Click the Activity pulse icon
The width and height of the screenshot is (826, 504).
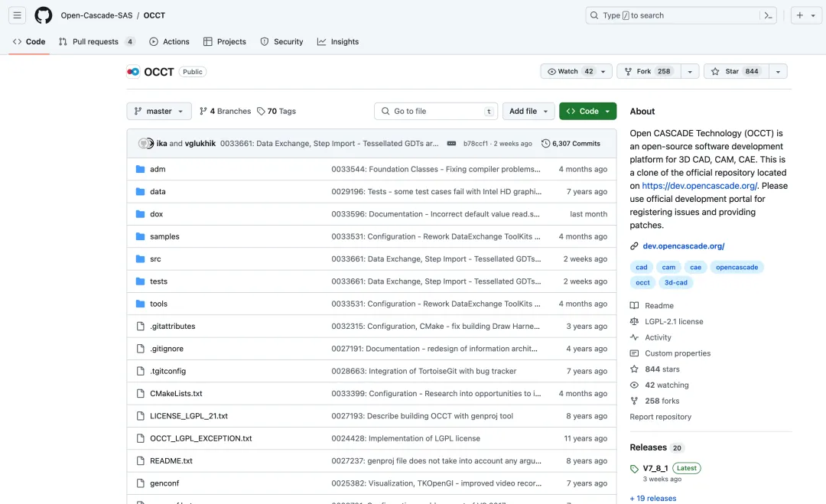pos(634,337)
